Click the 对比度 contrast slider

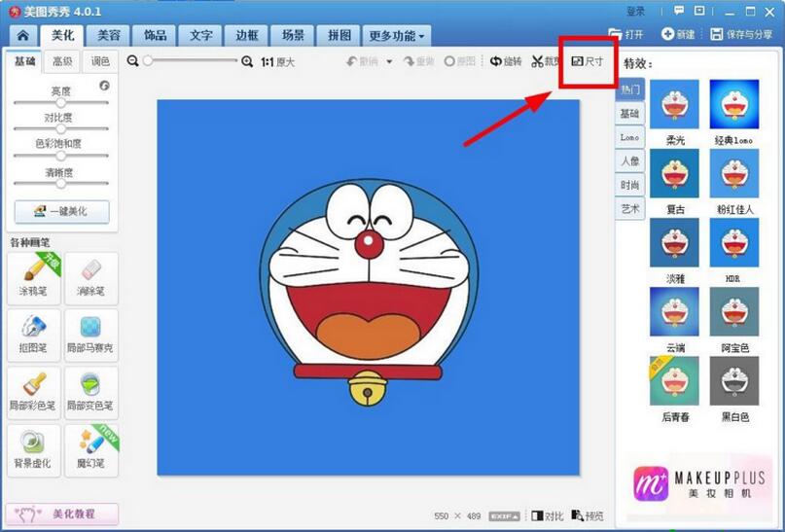pos(61,129)
